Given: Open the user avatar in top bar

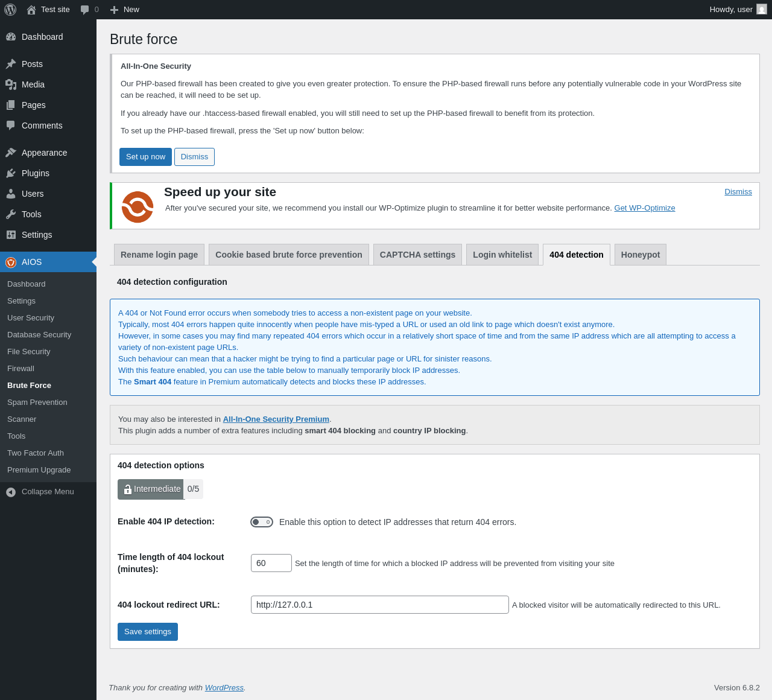Looking at the screenshot, I should pyautogui.click(x=762, y=9).
